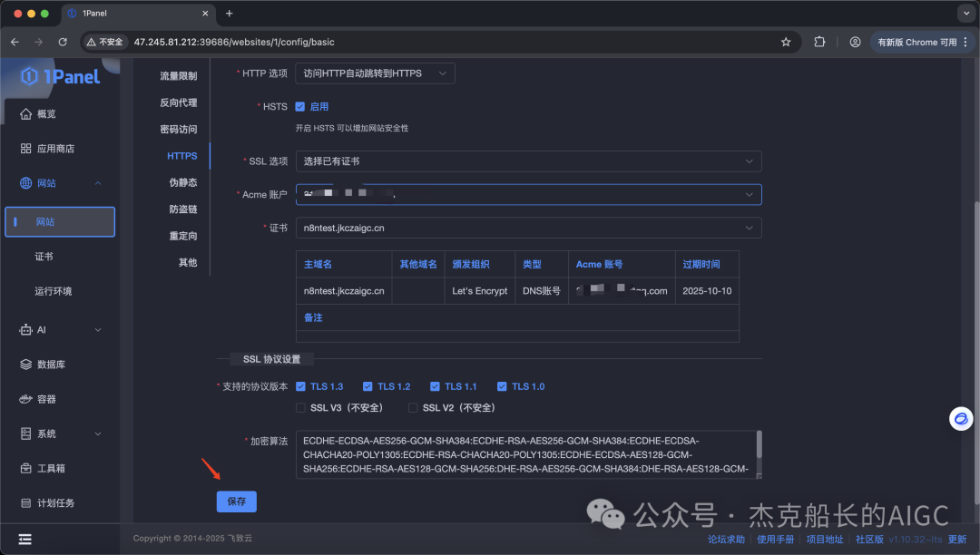Open the Acme 账户 dropdown

tap(529, 194)
